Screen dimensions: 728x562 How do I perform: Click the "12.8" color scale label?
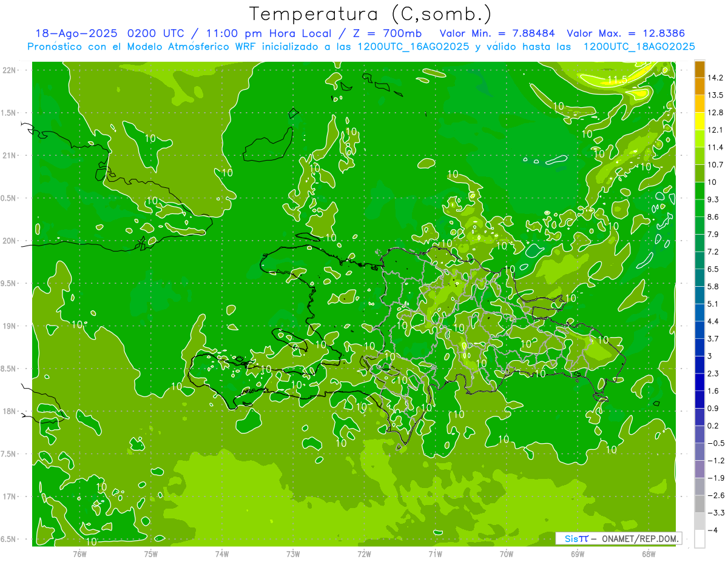point(715,112)
